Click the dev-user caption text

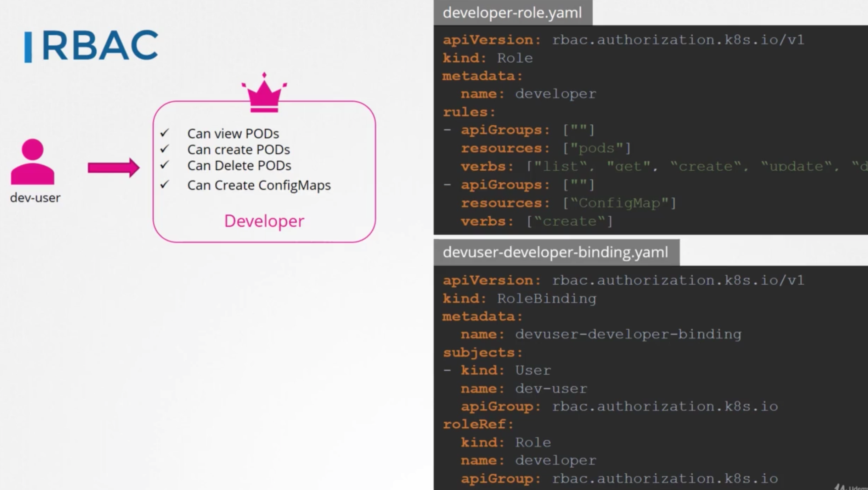pyautogui.click(x=35, y=198)
